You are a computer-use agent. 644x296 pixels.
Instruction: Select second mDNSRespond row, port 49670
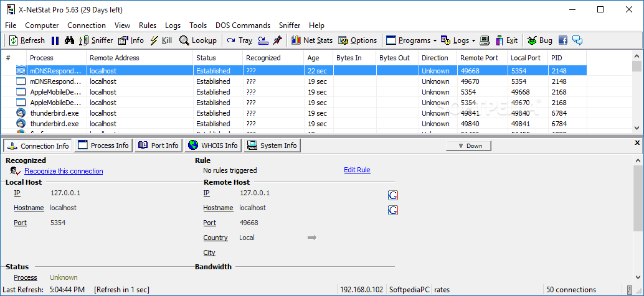[x=293, y=81]
